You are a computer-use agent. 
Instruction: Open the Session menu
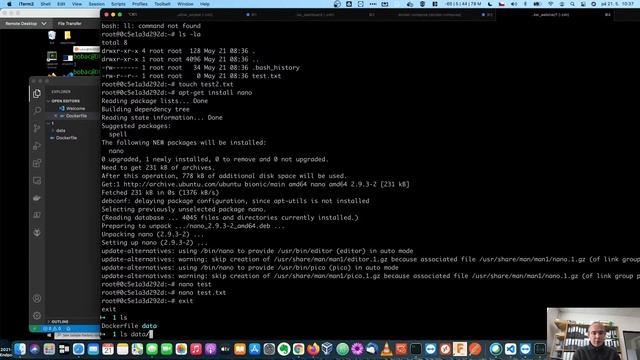tap(96, 4)
